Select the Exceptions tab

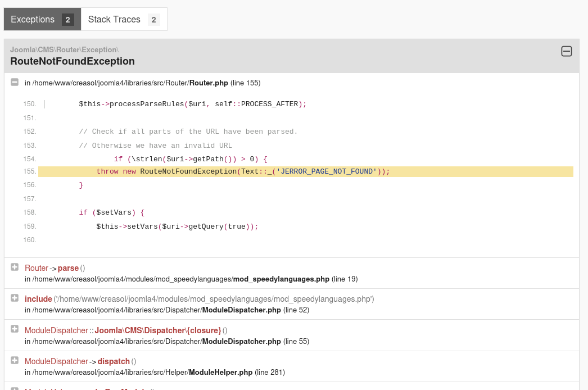pyautogui.click(x=33, y=20)
